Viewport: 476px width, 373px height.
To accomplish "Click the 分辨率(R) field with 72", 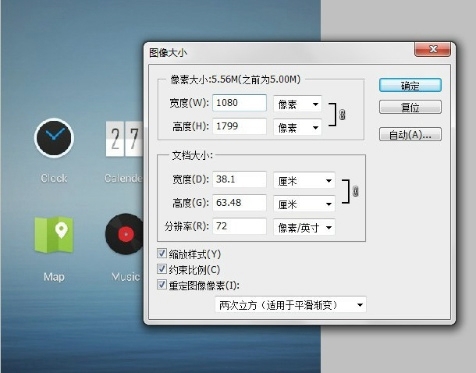I will tap(239, 226).
